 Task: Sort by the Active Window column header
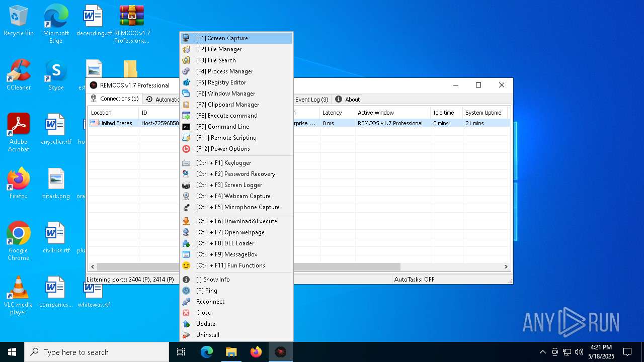pyautogui.click(x=392, y=113)
